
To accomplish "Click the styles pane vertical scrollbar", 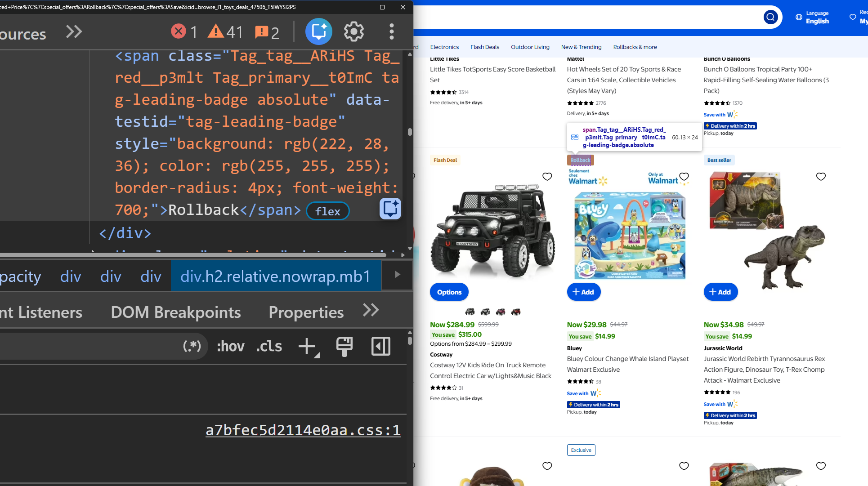I will 410,340.
